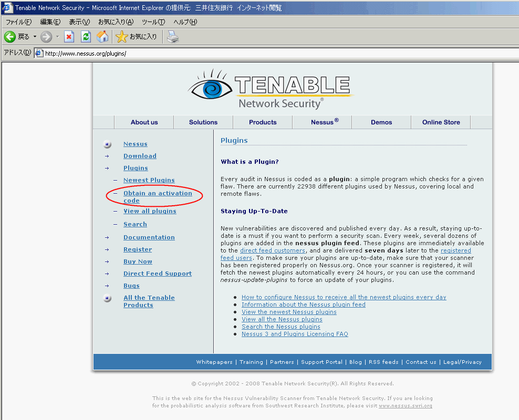Click the grey Forward arrow icon

pyautogui.click(x=46, y=37)
